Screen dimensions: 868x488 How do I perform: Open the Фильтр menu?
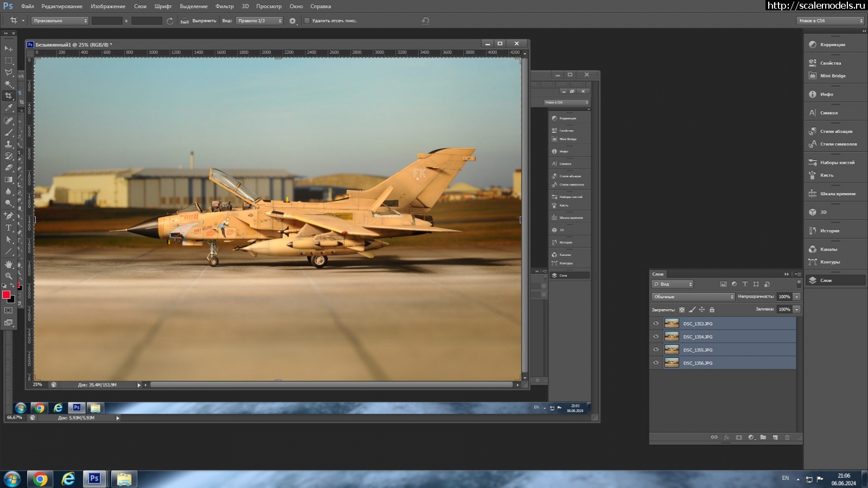pyautogui.click(x=225, y=7)
